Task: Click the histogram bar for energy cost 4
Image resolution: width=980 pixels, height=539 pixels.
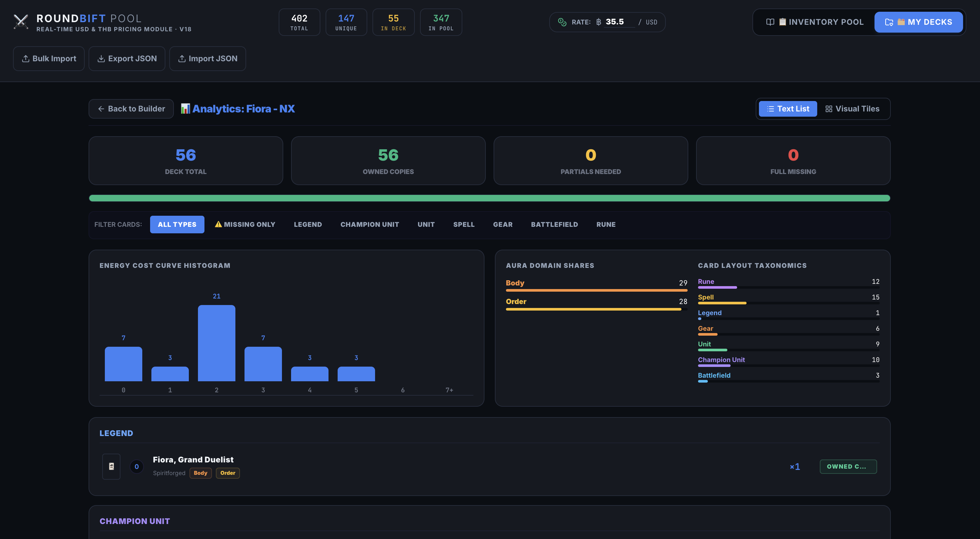Action: point(309,374)
